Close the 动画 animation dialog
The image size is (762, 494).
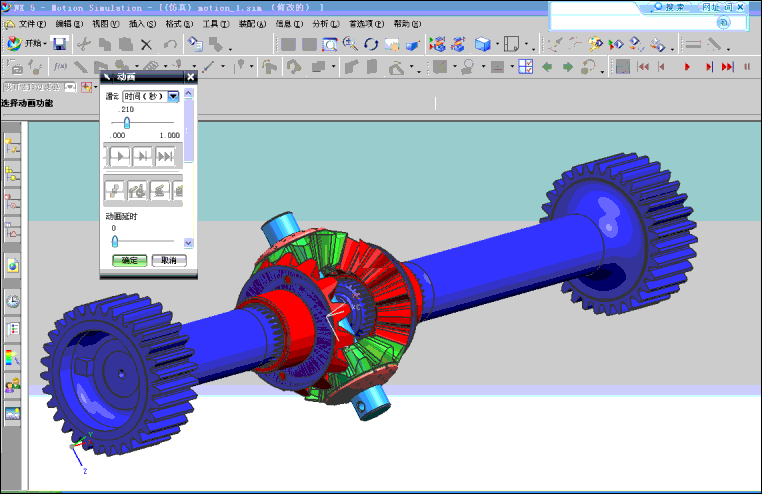tap(190, 77)
